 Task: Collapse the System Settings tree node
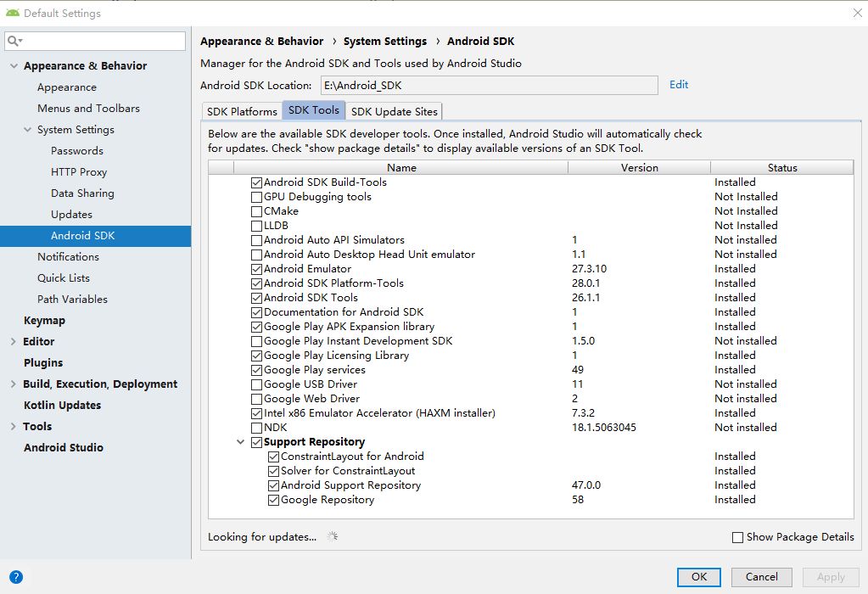[28, 130]
